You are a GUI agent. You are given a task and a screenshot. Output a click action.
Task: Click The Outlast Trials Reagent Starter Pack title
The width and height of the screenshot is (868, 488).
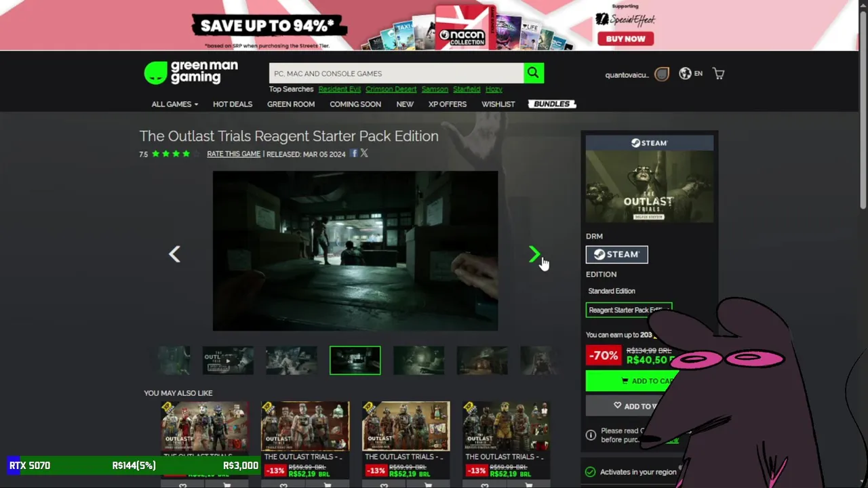click(x=289, y=136)
